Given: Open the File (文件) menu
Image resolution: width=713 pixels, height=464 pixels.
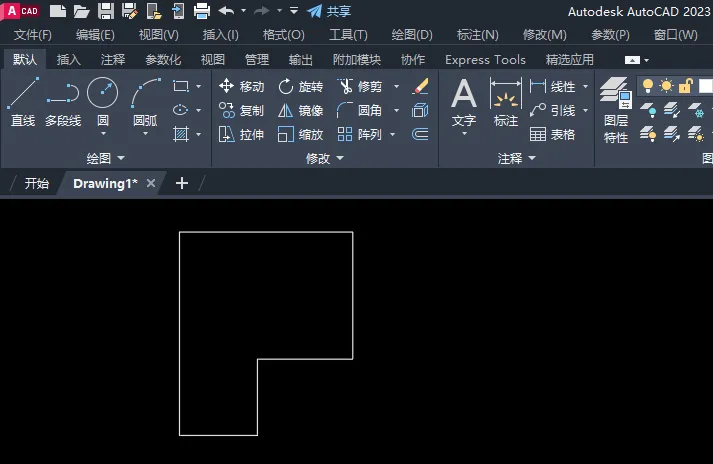Looking at the screenshot, I should [33, 35].
